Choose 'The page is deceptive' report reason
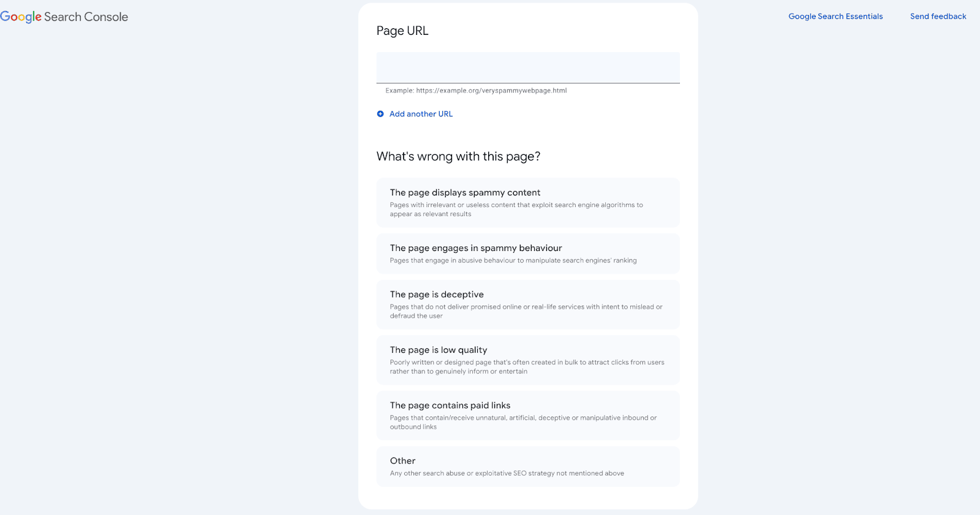 coord(527,304)
